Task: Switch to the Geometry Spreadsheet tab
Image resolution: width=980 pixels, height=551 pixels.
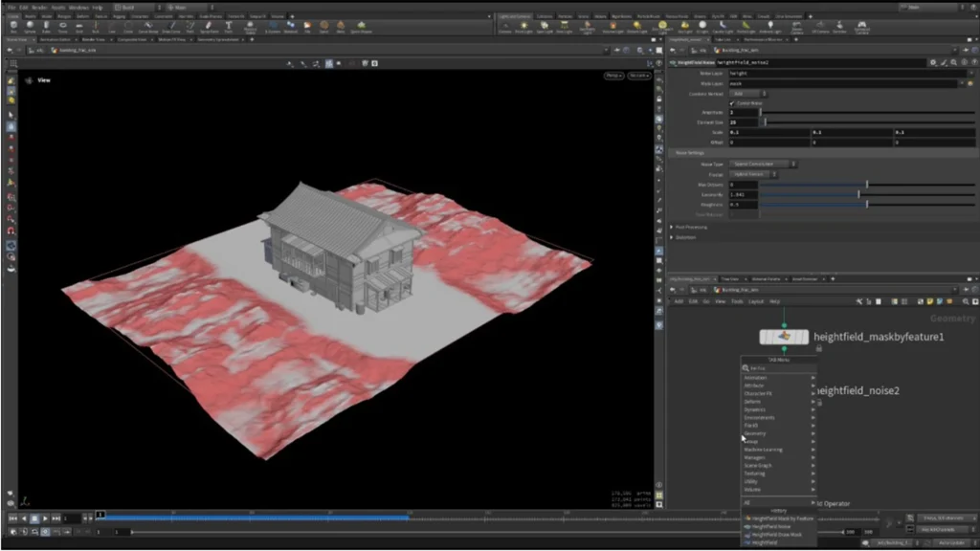Action: (218, 39)
